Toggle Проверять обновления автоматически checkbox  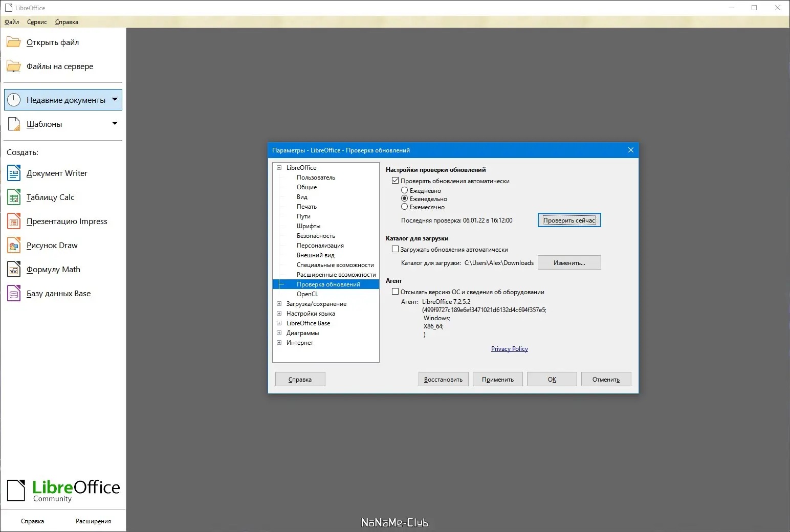click(x=395, y=181)
